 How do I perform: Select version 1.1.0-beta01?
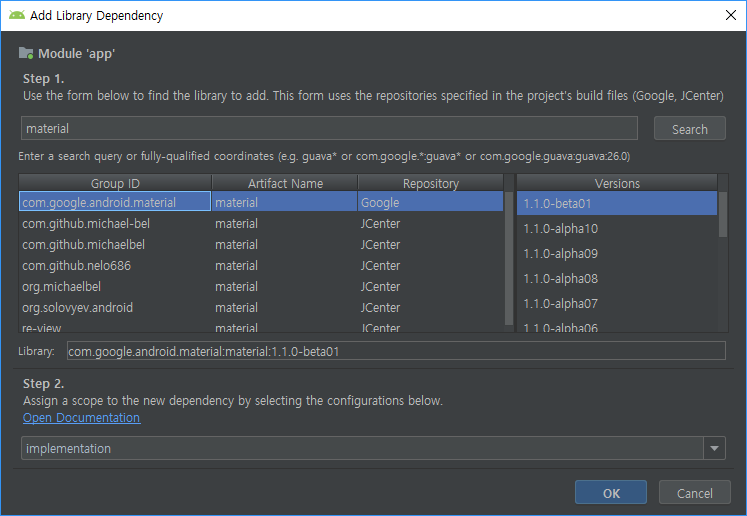pyautogui.click(x=617, y=203)
